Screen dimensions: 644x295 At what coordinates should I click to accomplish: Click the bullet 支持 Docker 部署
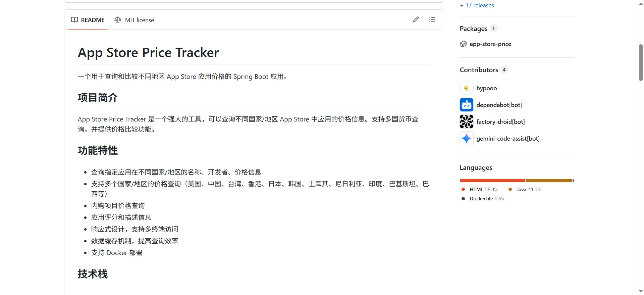[x=117, y=253]
